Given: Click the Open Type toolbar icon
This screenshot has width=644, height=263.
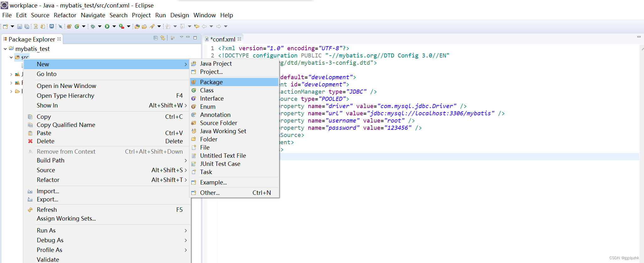Looking at the screenshot, I should (137, 26).
